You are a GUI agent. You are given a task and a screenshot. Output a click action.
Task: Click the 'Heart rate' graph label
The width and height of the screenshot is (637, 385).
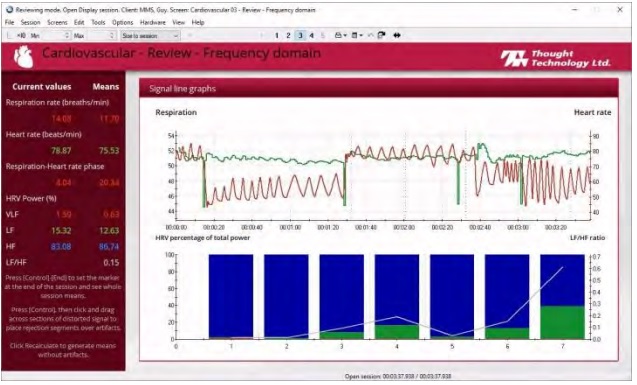point(592,112)
